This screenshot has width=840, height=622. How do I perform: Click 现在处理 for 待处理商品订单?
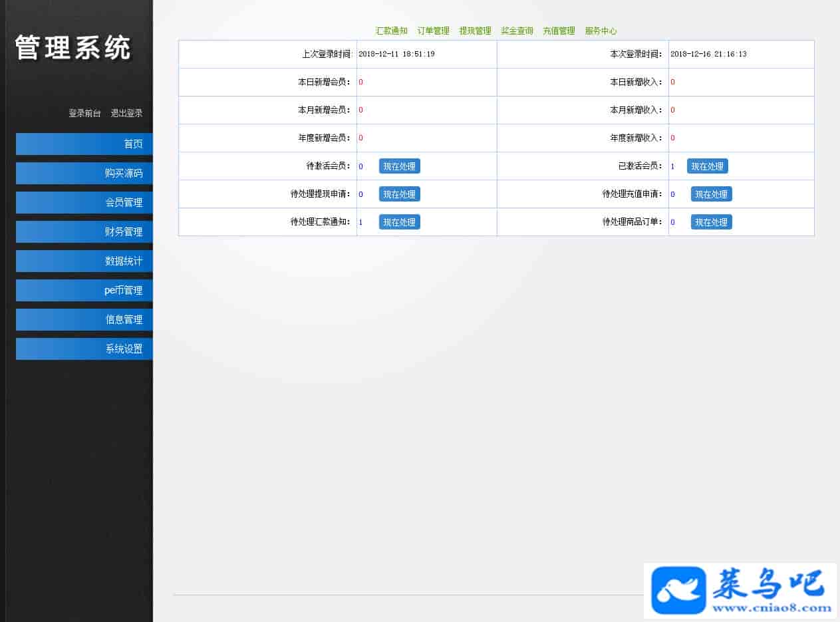click(712, 222)
